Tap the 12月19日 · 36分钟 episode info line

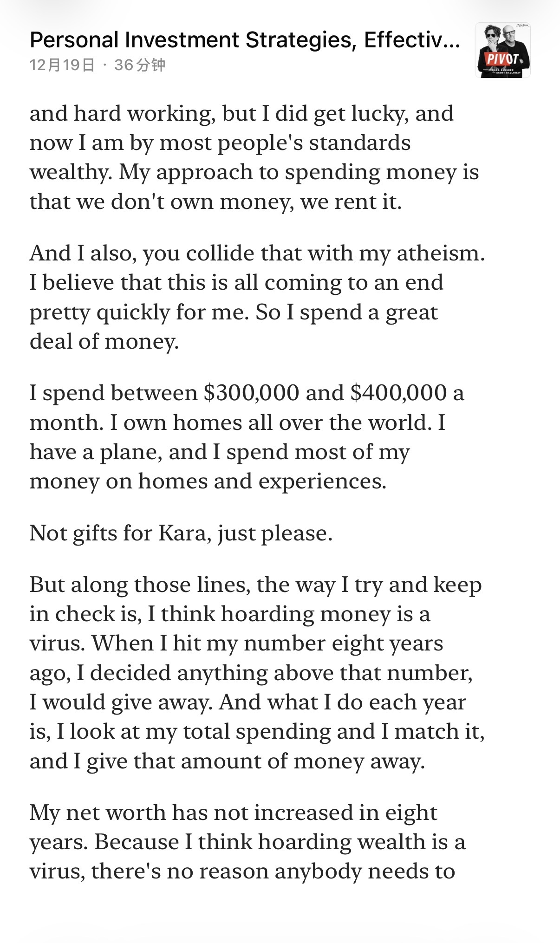98,65
